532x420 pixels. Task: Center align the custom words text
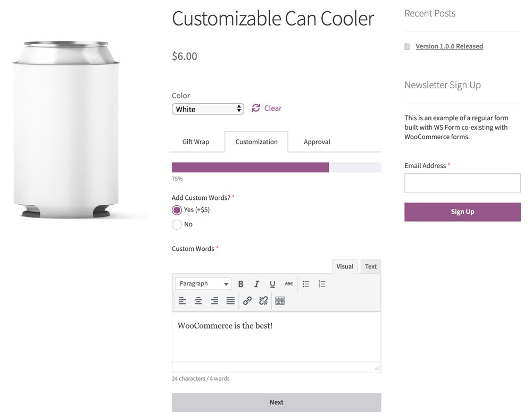198,301
